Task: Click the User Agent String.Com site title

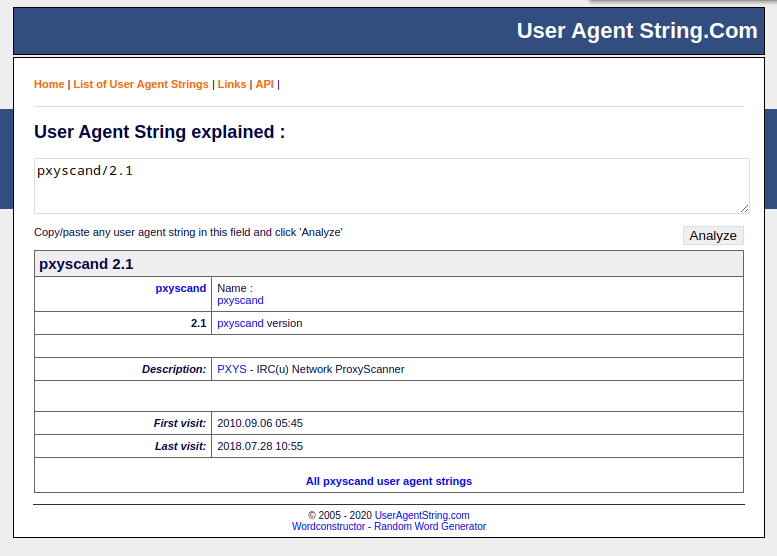Action: pos(637,31)
